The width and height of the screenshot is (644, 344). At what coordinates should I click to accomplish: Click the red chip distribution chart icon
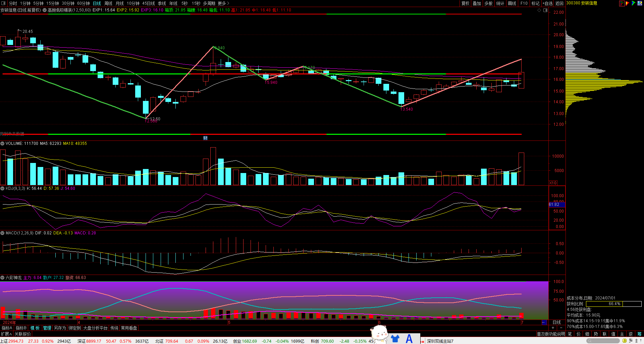622,3
